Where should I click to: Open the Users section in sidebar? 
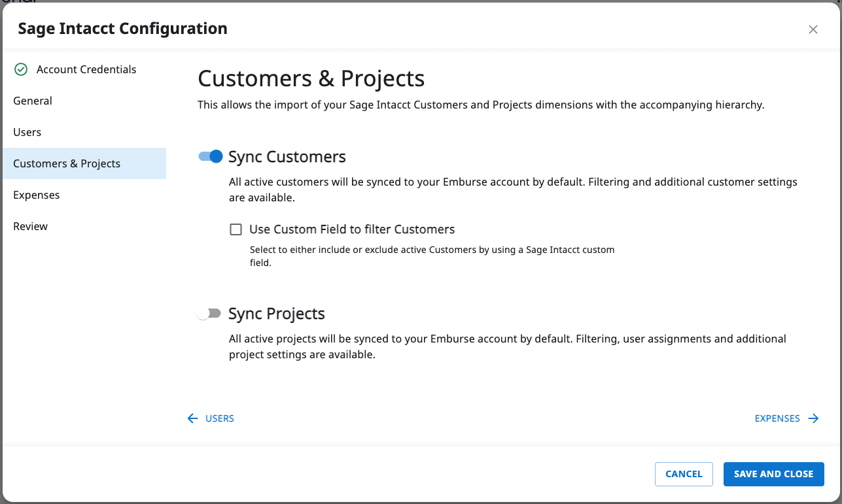click(84, 132)
